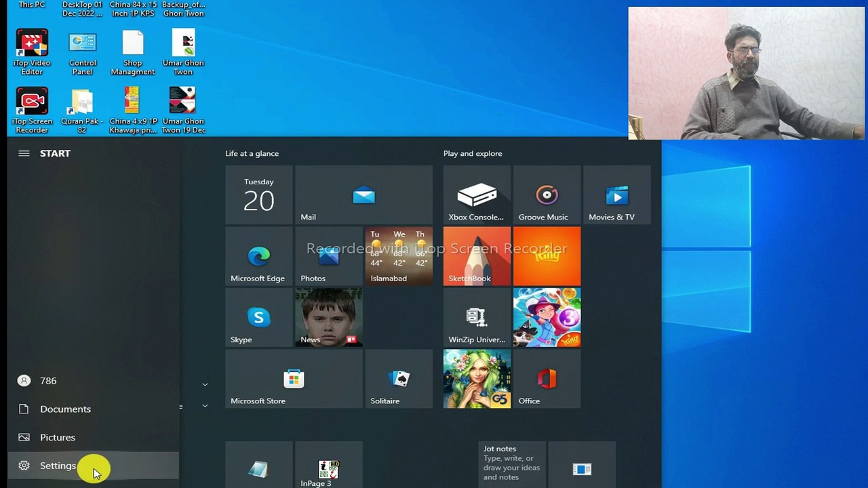This screenshot has width=868, height=488.
Task: Open the G5 game tile
Action: click(x=477, y=379)
